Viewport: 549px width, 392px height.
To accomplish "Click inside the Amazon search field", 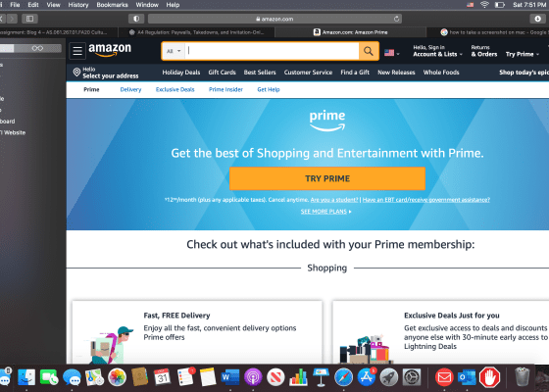I will (x=272, y=51).
